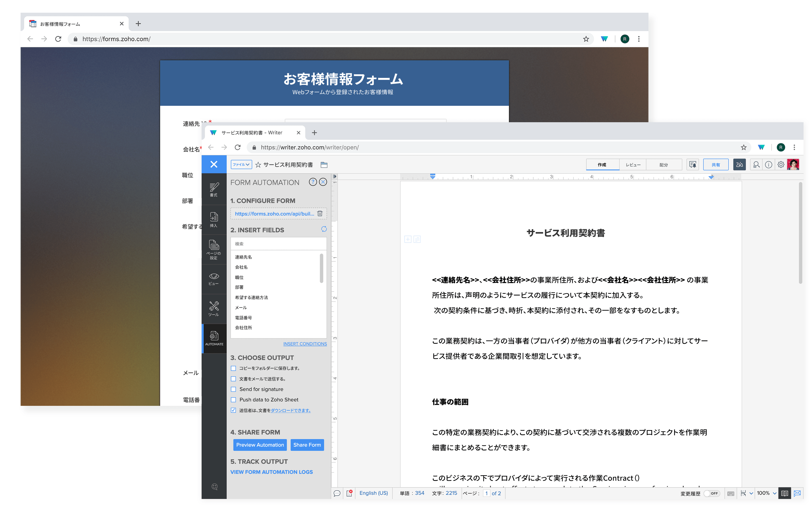Open proofing errors icon in status bar

tap(349, 493)
